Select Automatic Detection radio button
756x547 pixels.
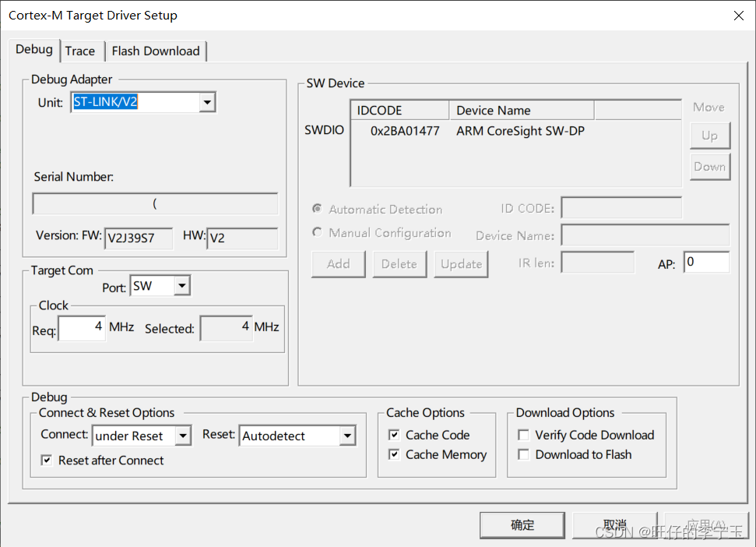pos(317,208)
